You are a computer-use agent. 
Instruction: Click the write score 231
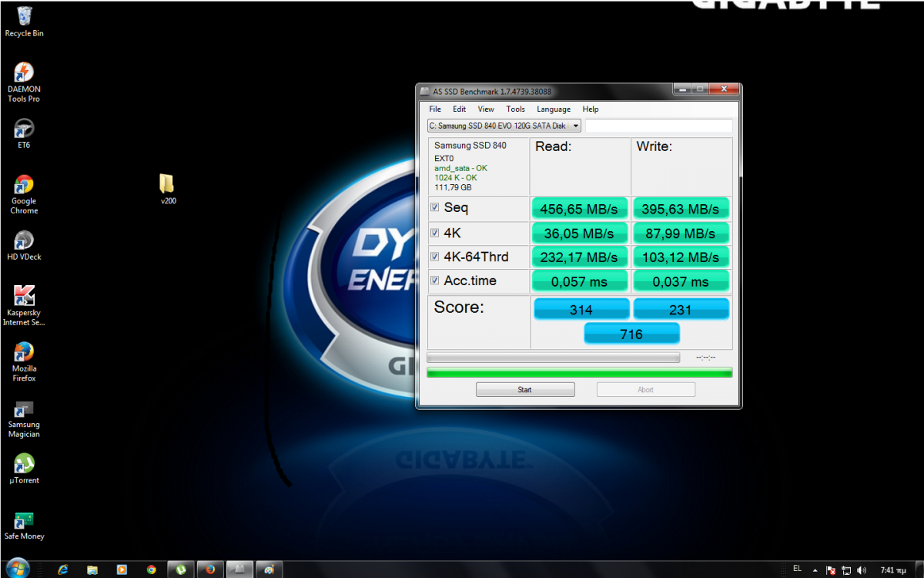pos(681,309)
